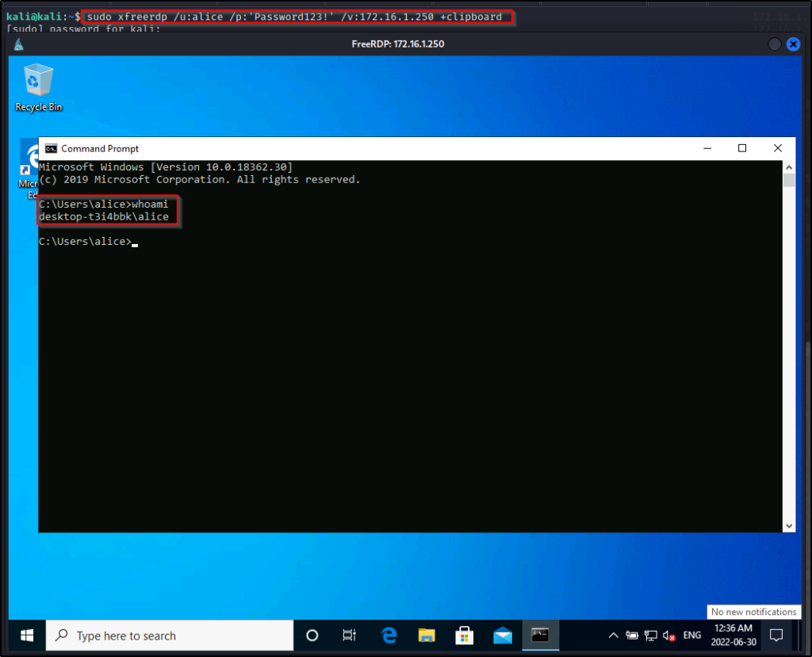Click the battery status tray icon
812x657 pixels.
[x=632, y=636]
